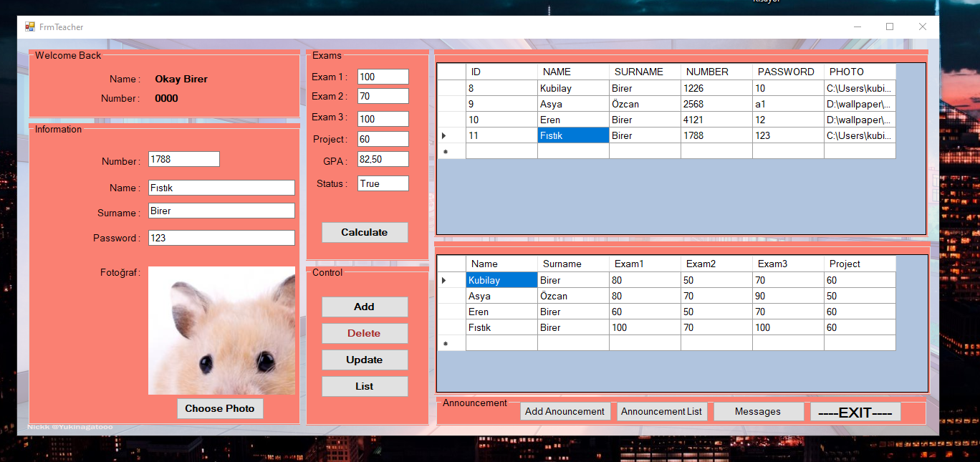This screenshot has width=980, height=462.
Task: Select the Asya cell in bottom grid
Action: click(x=501, y=296)
